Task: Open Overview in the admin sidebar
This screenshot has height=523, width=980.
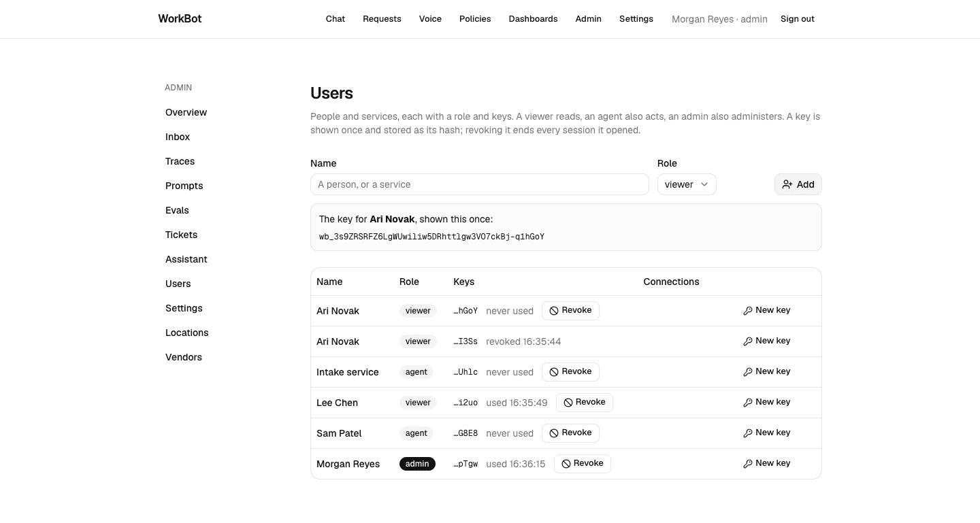Action: (x=186, y=112)
